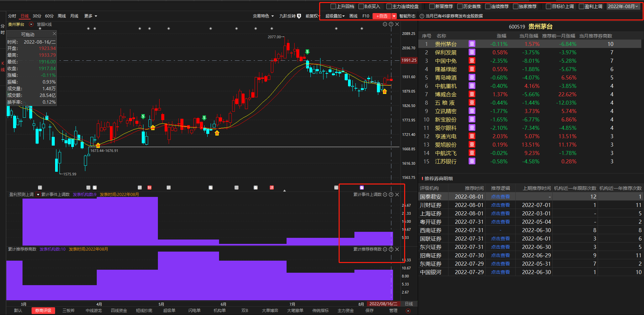Click the help circle icon beside 当月已有49家券商 notice
Viewport: 644px width, 315px height.
tap(422, 16)
